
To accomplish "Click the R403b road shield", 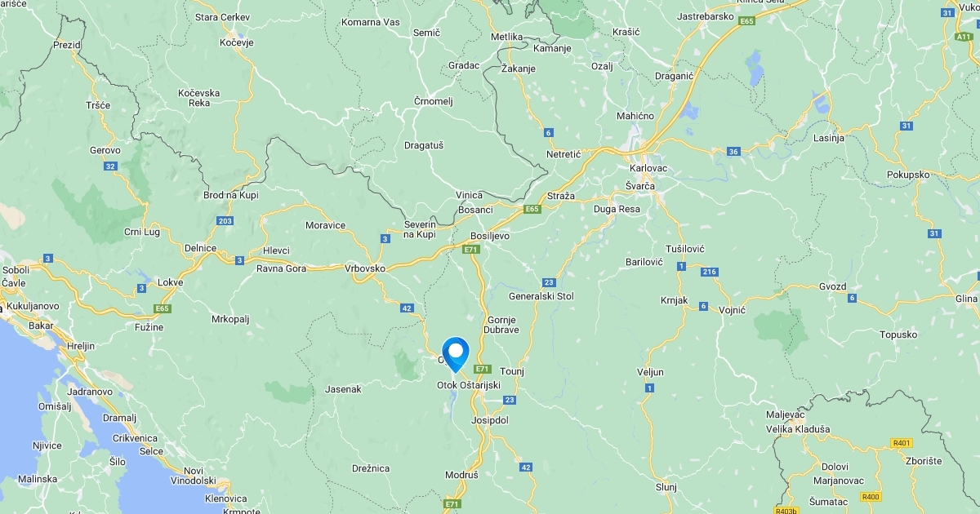I will (786, 511).
